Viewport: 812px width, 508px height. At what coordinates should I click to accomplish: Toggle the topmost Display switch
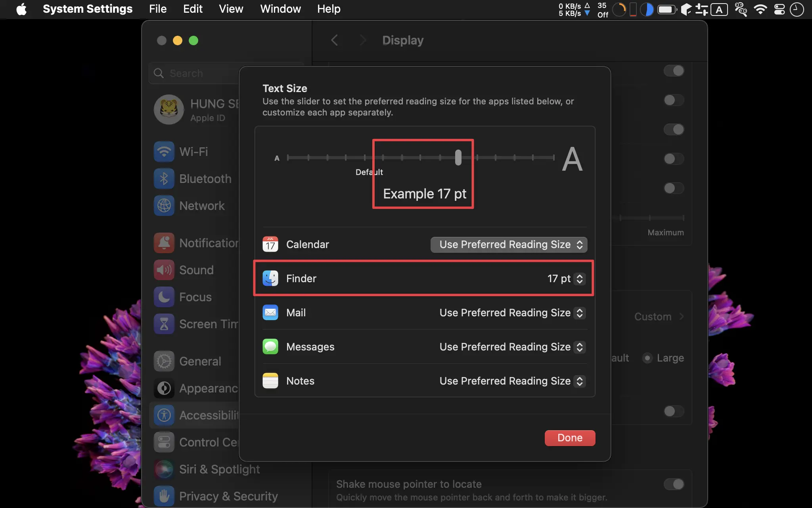(674, 71)
